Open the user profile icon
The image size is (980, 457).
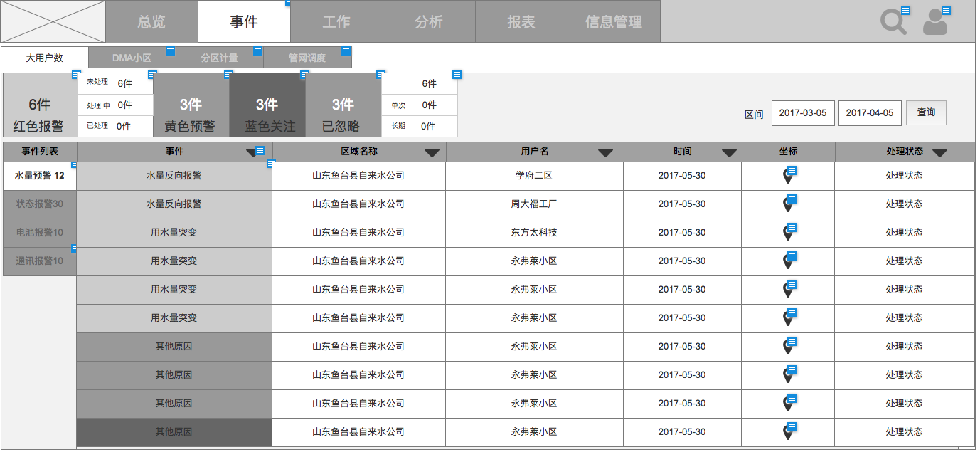(935, 23)
